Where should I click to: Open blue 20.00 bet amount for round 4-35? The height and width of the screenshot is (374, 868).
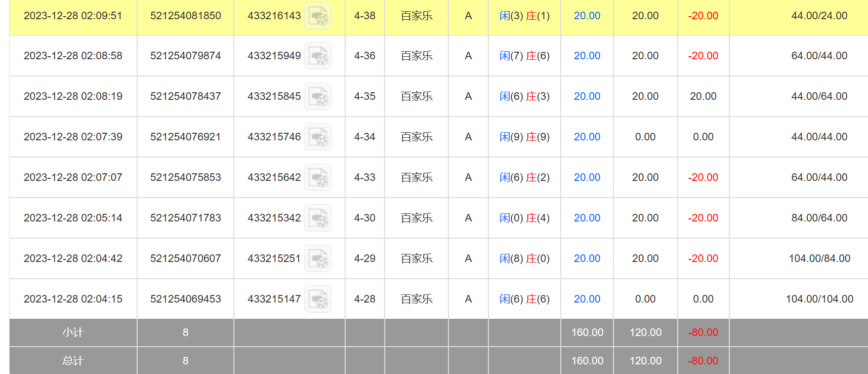tap(587, 96)
